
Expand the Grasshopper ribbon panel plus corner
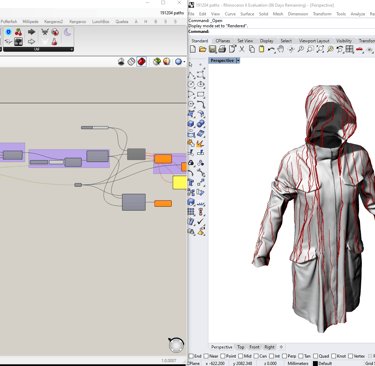click(72, 49)
